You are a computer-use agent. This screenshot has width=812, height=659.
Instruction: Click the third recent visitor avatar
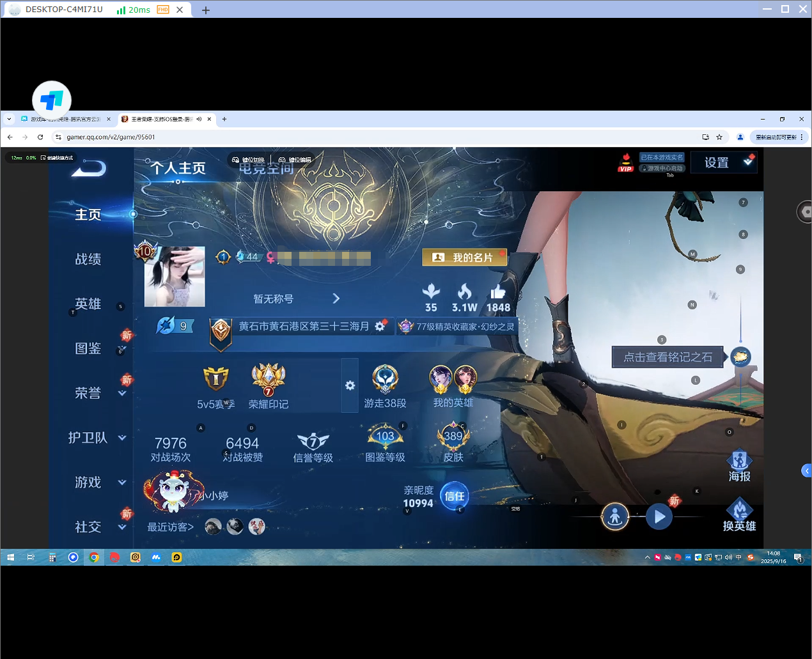pyautogui.click(x=256, y=527)
